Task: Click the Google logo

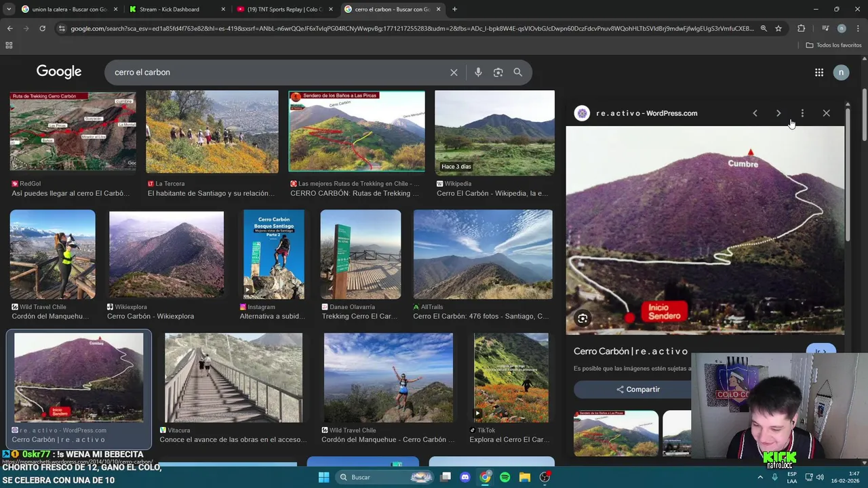Action: [59, 72]
